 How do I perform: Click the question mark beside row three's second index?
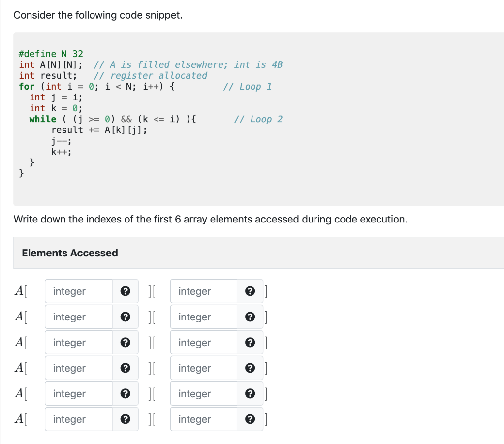(x=250, y=342)
